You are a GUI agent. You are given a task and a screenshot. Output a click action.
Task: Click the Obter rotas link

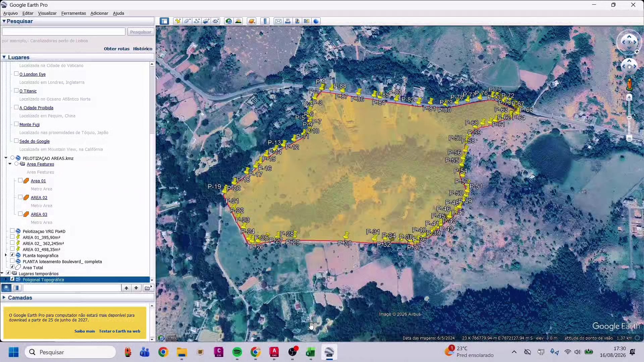click(x=116, y=49)
